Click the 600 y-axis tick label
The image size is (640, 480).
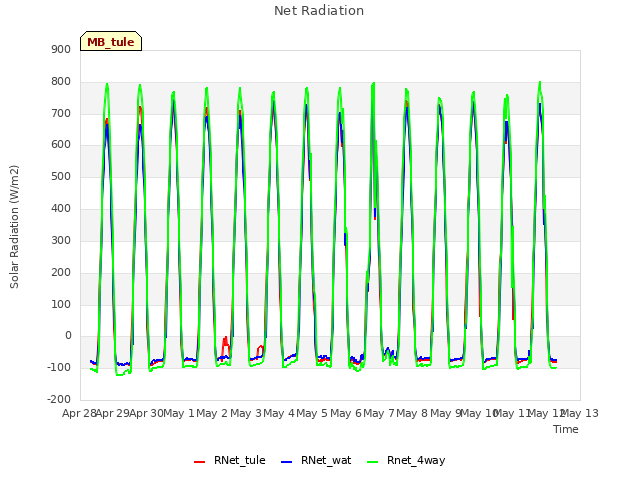click(61, 145)
